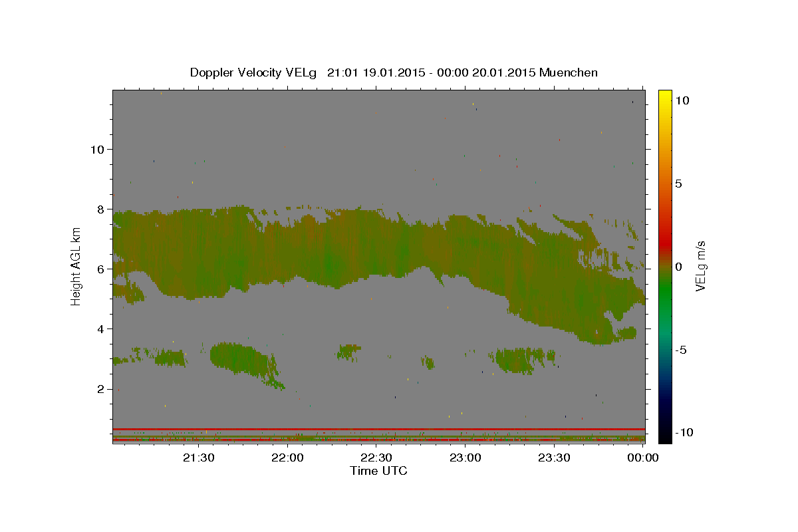The image size is (798, 532).
Task: Click the height label 8
Action: tap(102, 209)
